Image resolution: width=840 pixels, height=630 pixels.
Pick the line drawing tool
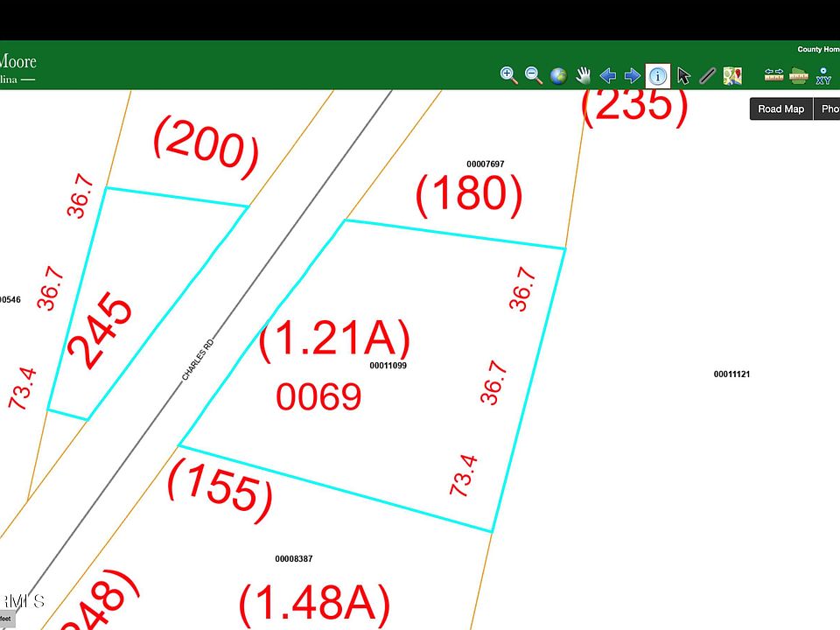[x=708, y=76]
